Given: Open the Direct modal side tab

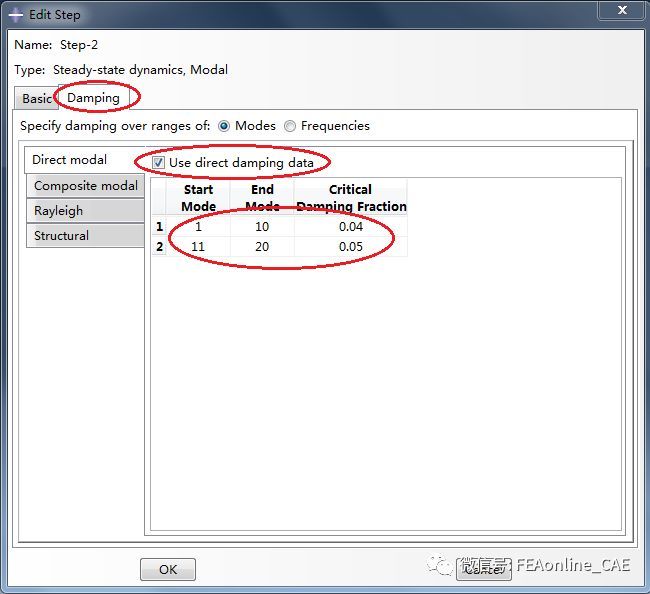Looking at the screenshot, I should [x=70, y=160].
